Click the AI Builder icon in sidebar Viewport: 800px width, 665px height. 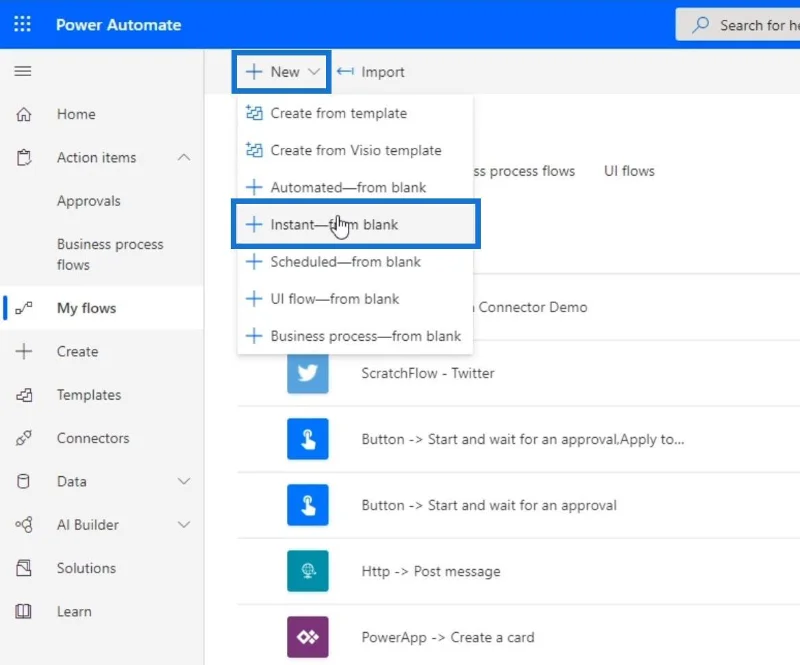[x=23, y=525]
